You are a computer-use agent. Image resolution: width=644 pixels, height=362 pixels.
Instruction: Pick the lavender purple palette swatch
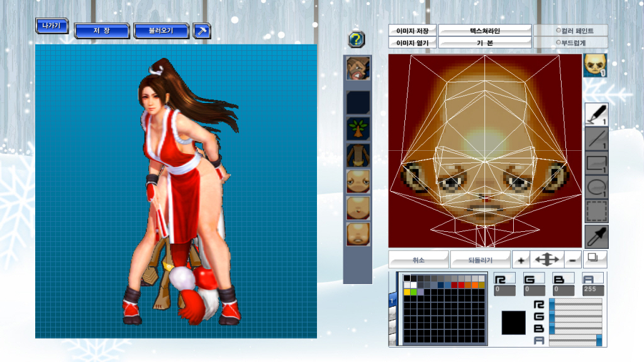[421, 292]
